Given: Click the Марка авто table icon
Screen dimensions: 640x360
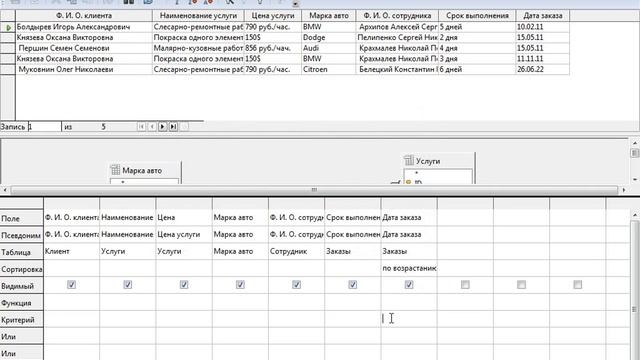Looking at the screenshot, I should [116, 170].
